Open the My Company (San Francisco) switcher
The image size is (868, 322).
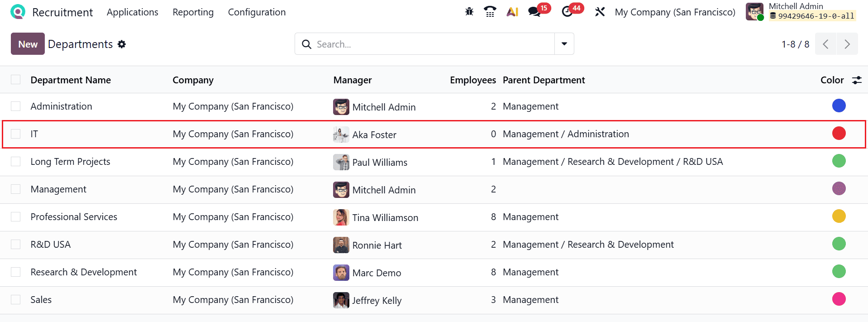click(x=675, y=12)
